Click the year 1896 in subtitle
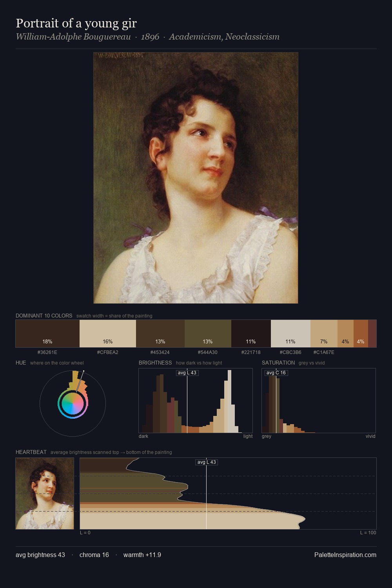Image resolution: width=392 pixels, height=588 pixels. [150, 37]
